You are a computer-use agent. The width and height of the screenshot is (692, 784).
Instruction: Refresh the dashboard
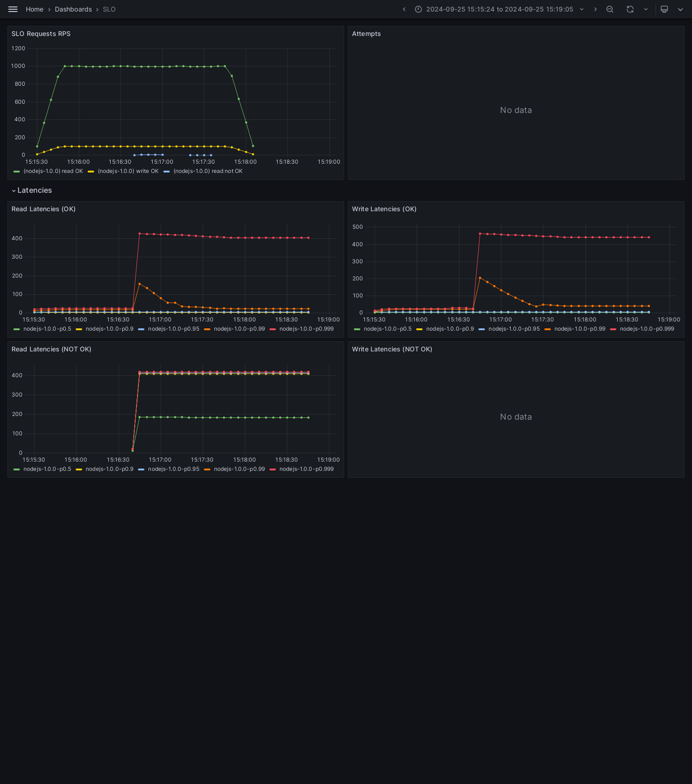630,9
